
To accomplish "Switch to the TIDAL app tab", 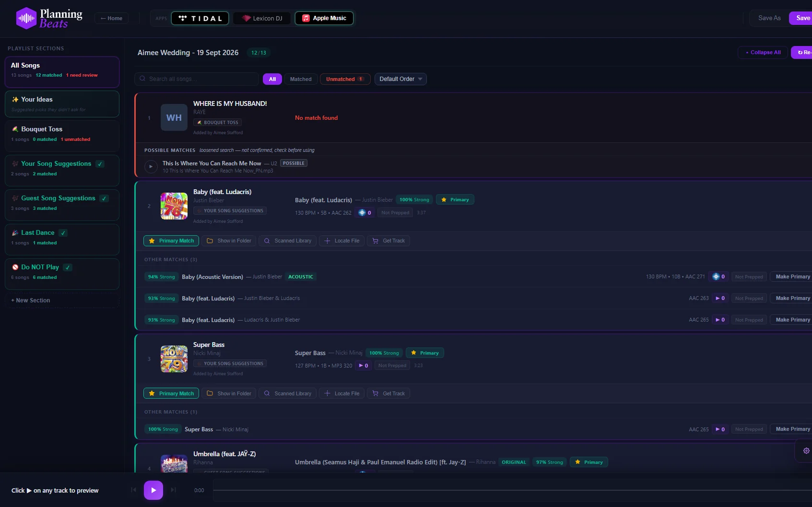I will [200, 18].
